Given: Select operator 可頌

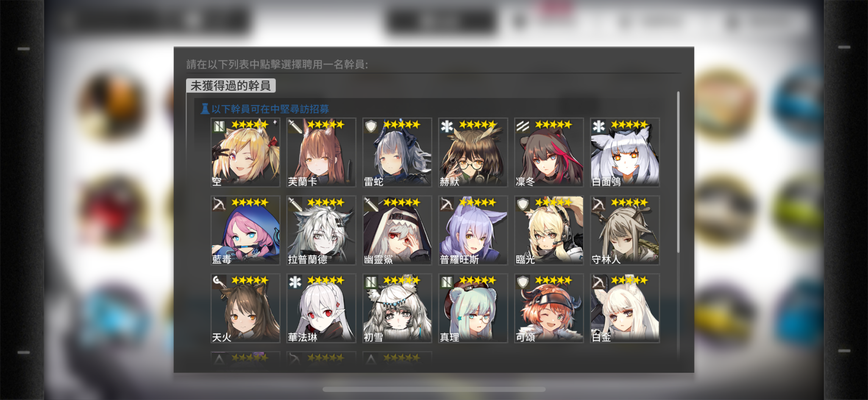Looking at the screenshot, I should [x=549, y=308].
